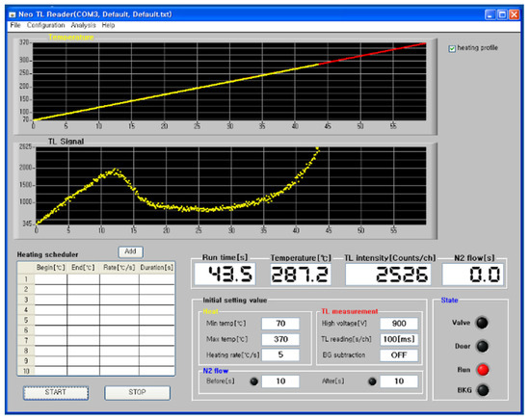Screen dimensions: 530x420
Task: Open the Configuration menu
Action: tap(45, 25)
